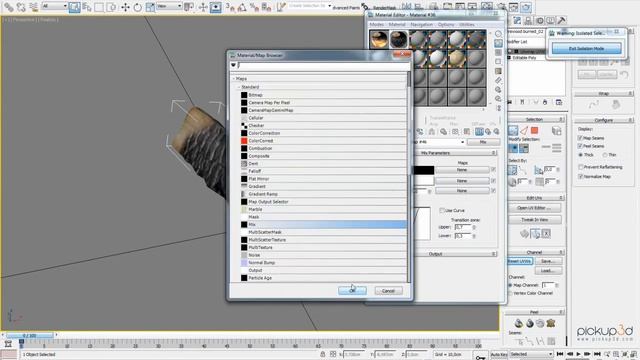The height and width of the screenshot is (360, 640).
Task: Open Select by Name tool
Action: click(87, 7)
